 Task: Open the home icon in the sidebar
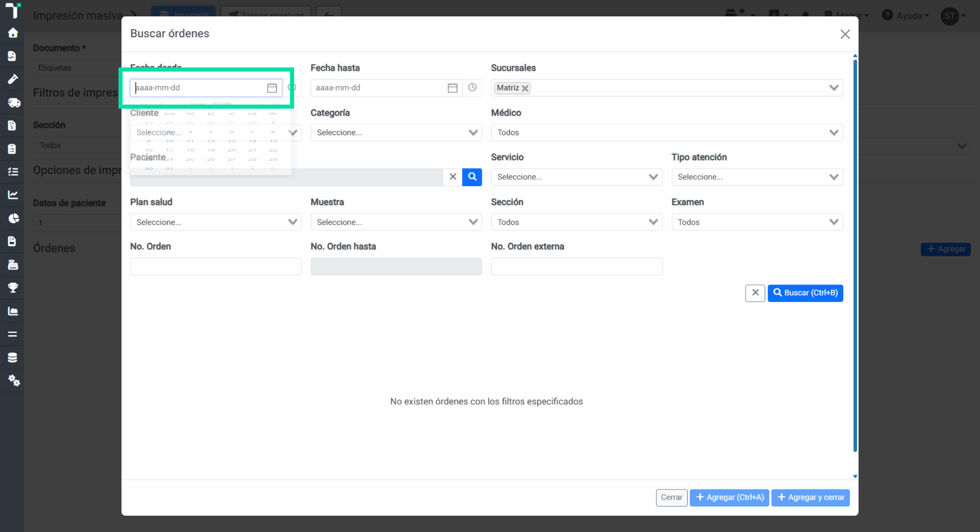(x=13, y=33)
